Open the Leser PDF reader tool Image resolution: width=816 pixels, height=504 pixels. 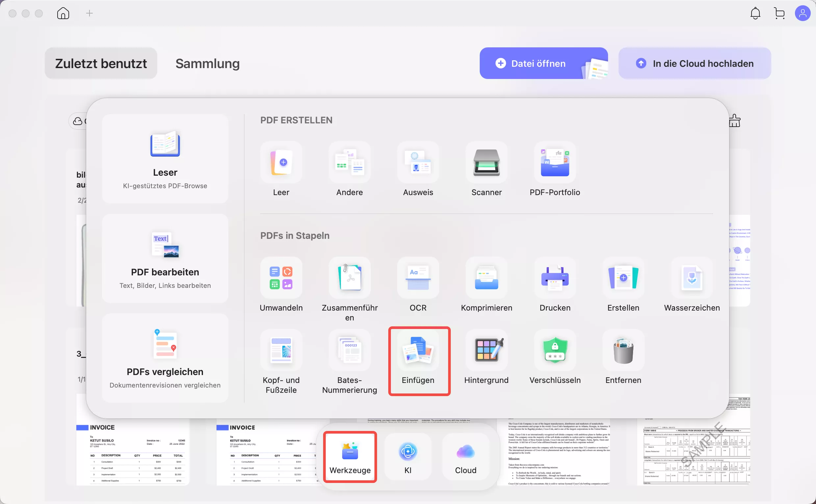[x=165, y=159]
